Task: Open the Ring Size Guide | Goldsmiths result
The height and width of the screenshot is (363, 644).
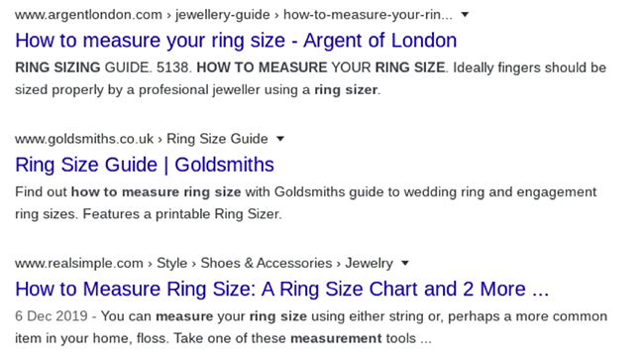Action: pyautogui.click(x=145, y=165)
